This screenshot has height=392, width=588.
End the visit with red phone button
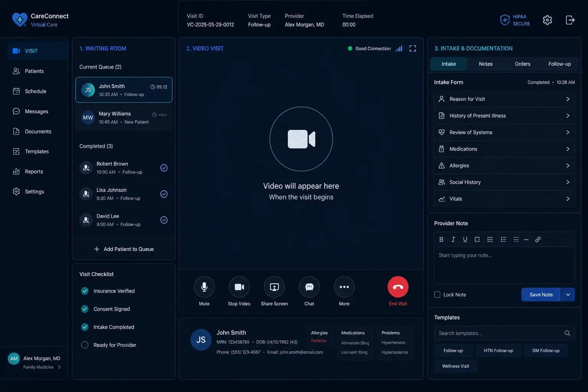398,287
